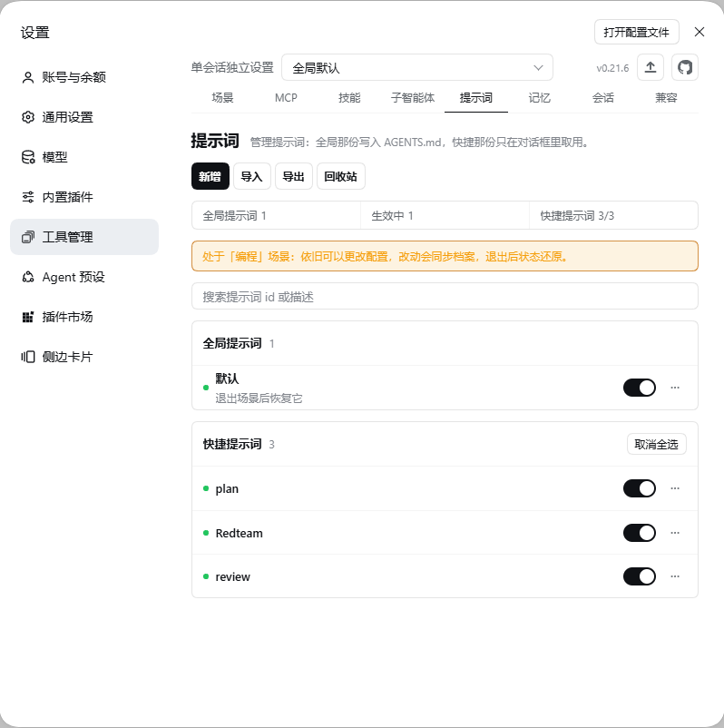Click the 插件市场 grid icon
This screenshot has height=728, width=724.
pos(28,317)
